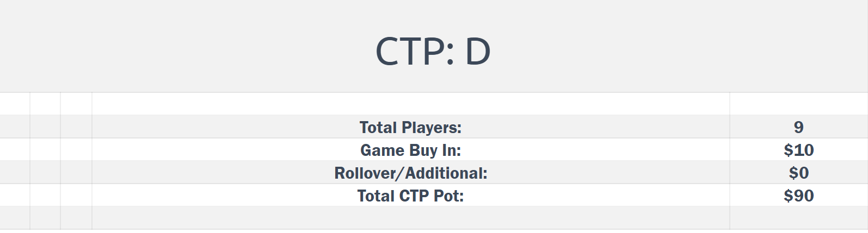The width and height of the screenshot is (868, 233).
Task: Select the Total Players value 9
Action: click(798, 127)
